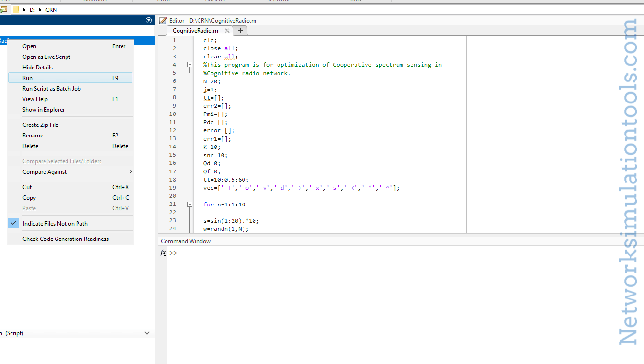Select the CognitiveRadio.m editor tab

tap(195, 30)
